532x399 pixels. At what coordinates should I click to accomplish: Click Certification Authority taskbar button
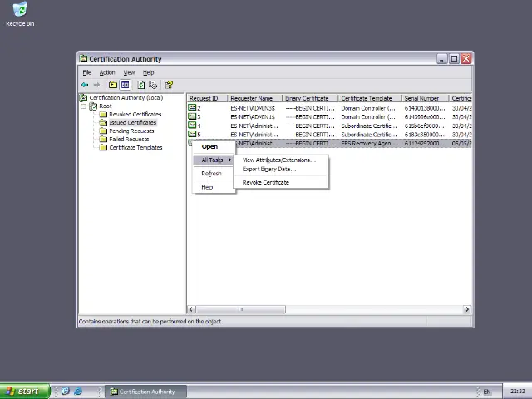click(145, 392)
